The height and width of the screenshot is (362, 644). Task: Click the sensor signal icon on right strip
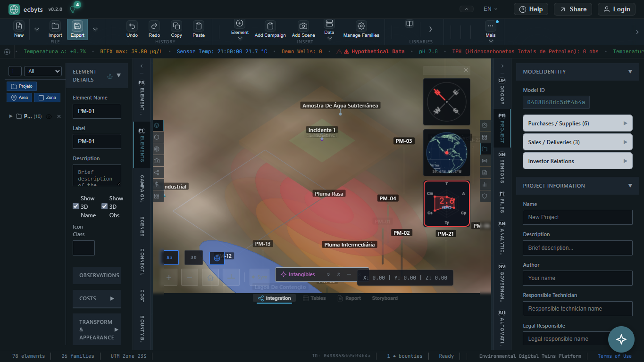(485, 161)
